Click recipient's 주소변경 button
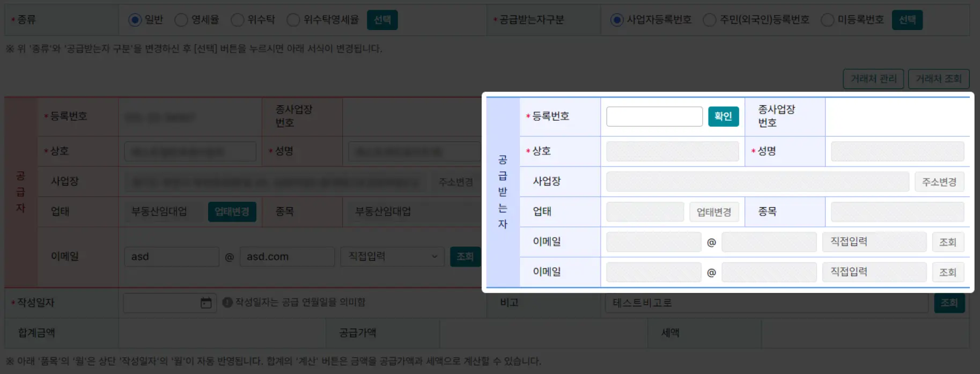The image size is (980, 374). click(x=939, y=182)
